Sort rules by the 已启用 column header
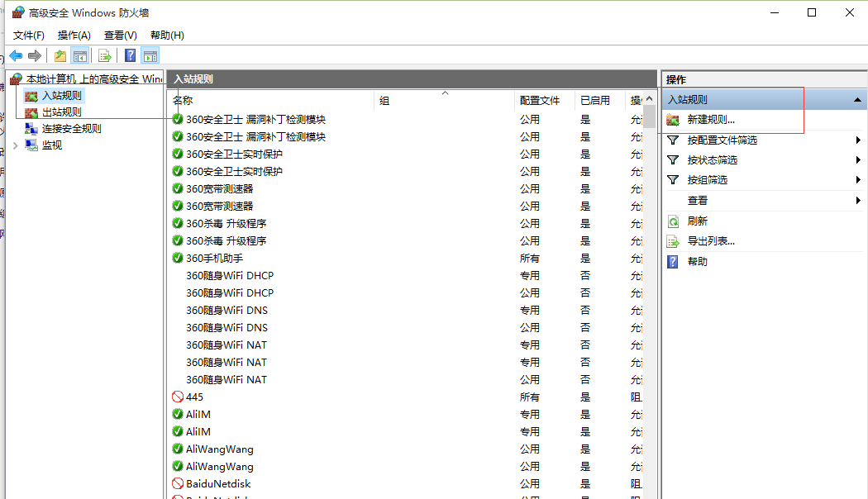The height and width of the screenshot is (499, 868). pos(599,101)
